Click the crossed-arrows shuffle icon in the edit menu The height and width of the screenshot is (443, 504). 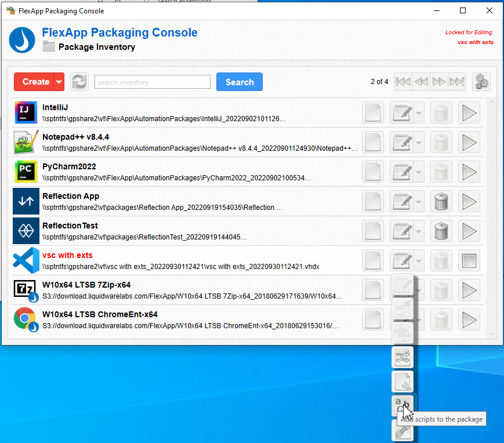click(403, 357)
